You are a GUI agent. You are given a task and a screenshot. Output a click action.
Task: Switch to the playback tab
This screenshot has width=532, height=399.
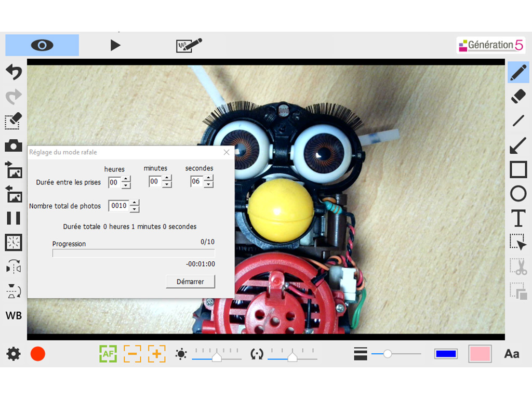115,45
